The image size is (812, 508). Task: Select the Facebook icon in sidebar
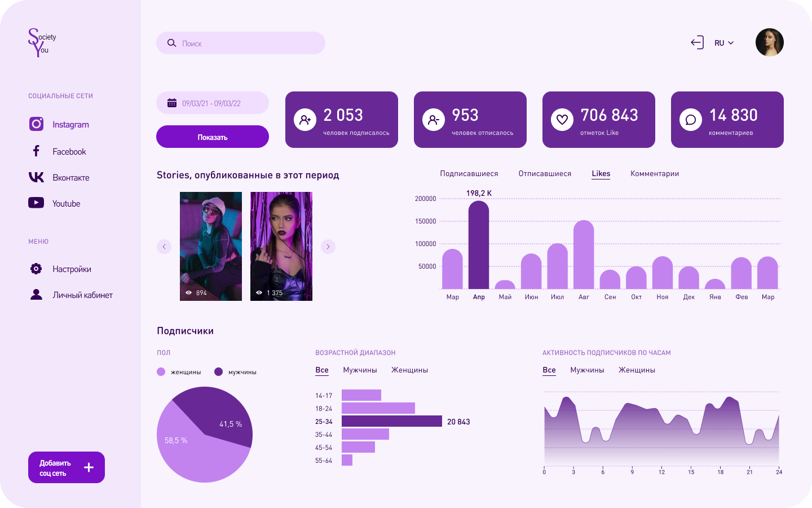point(36,151)
